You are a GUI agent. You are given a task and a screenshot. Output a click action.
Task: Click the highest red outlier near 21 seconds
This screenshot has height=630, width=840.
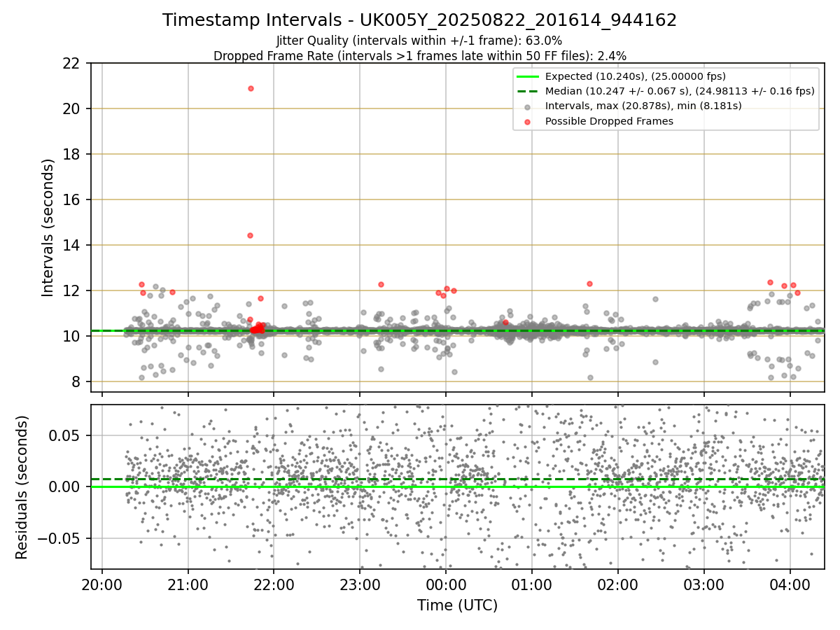click(251, 88)
